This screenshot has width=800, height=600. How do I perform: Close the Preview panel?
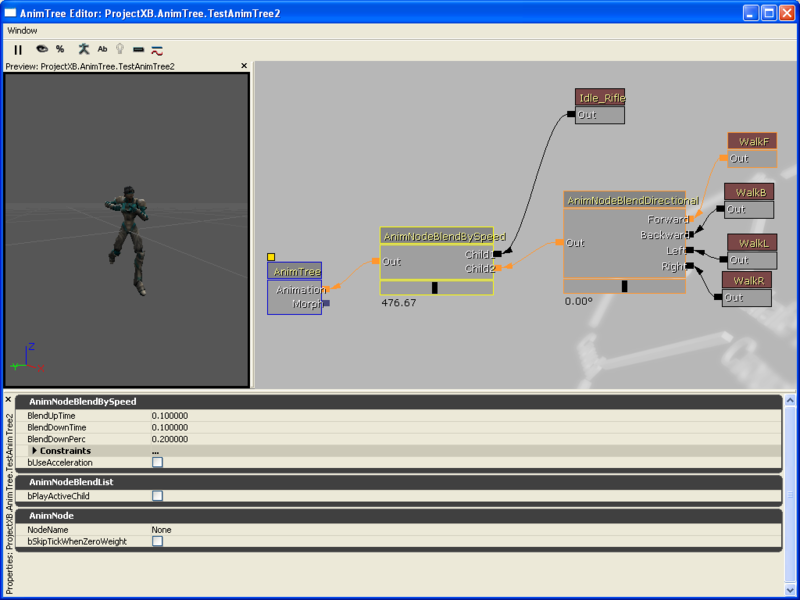[243, 64]
